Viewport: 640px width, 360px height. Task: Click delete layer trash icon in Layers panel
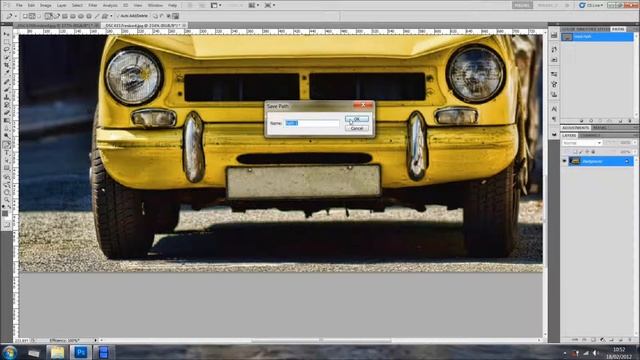point(630,340)
